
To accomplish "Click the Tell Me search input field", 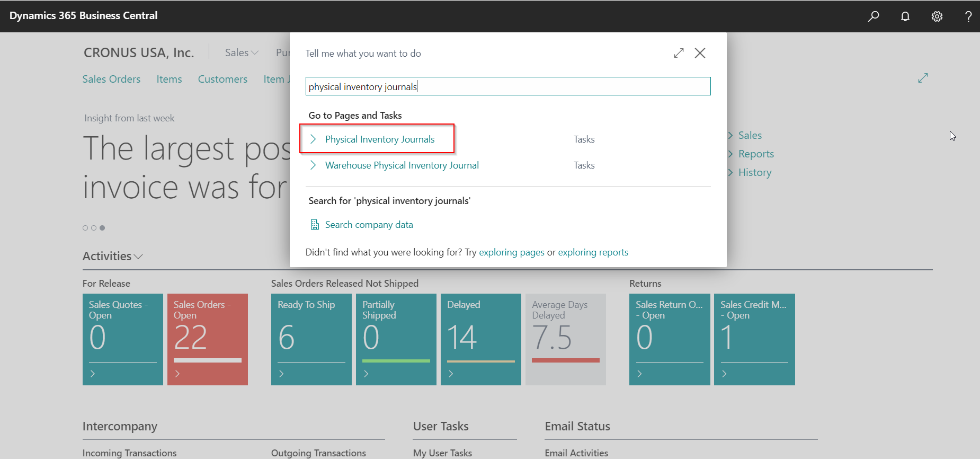I will tap(508, 86).
